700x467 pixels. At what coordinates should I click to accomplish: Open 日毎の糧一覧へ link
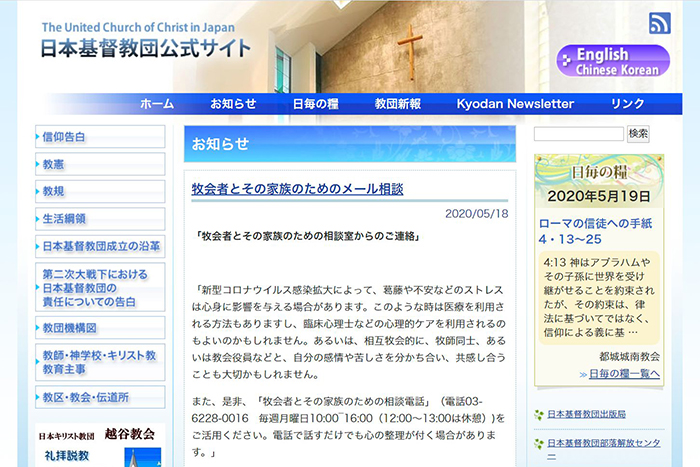pyautogui.click(x=624, y=374)
